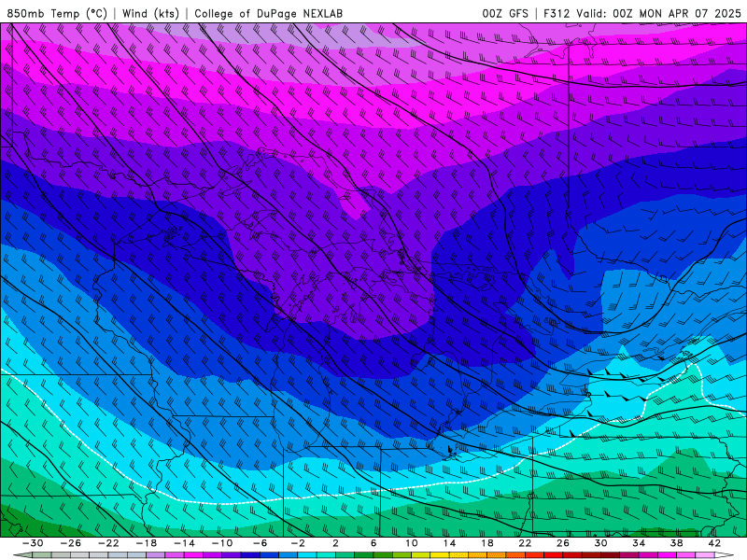Click the 2 label on the color scale

tap(336, 543)
